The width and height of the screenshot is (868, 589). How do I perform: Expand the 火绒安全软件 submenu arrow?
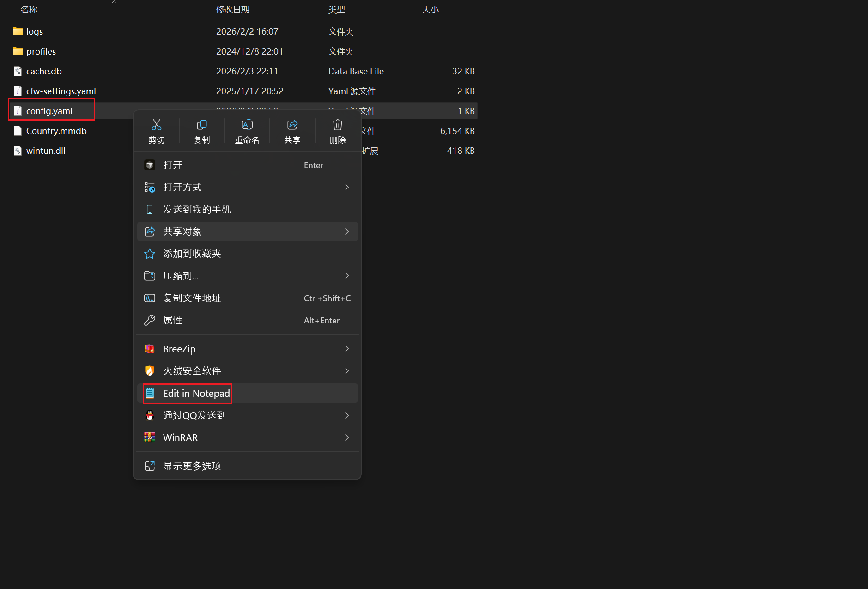coord(347,371)
